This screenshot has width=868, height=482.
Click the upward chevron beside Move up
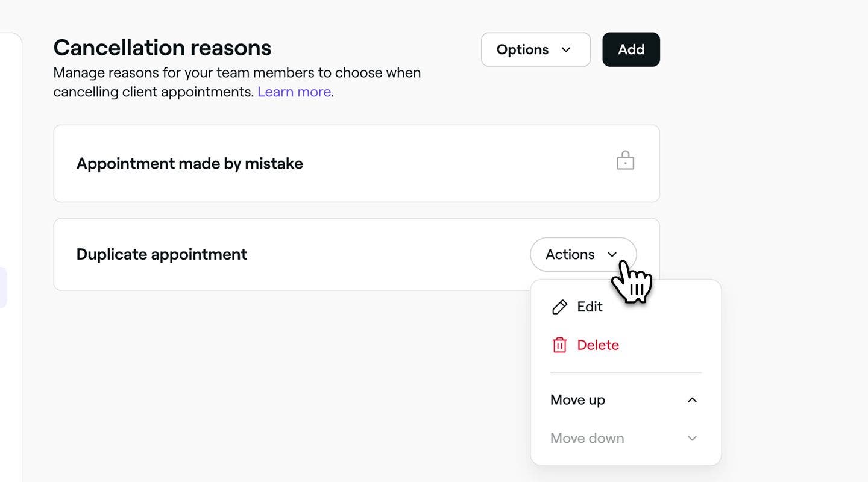point(692,400)
